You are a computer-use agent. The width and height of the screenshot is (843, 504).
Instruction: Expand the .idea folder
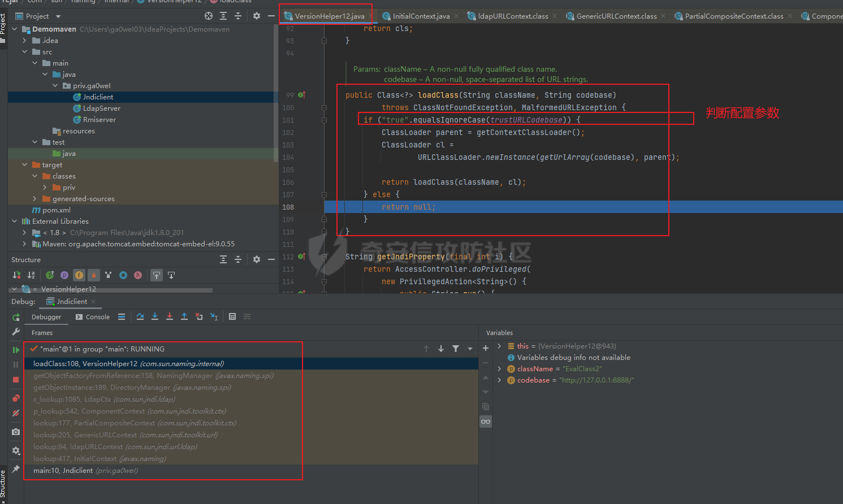(x=24, y=40)
